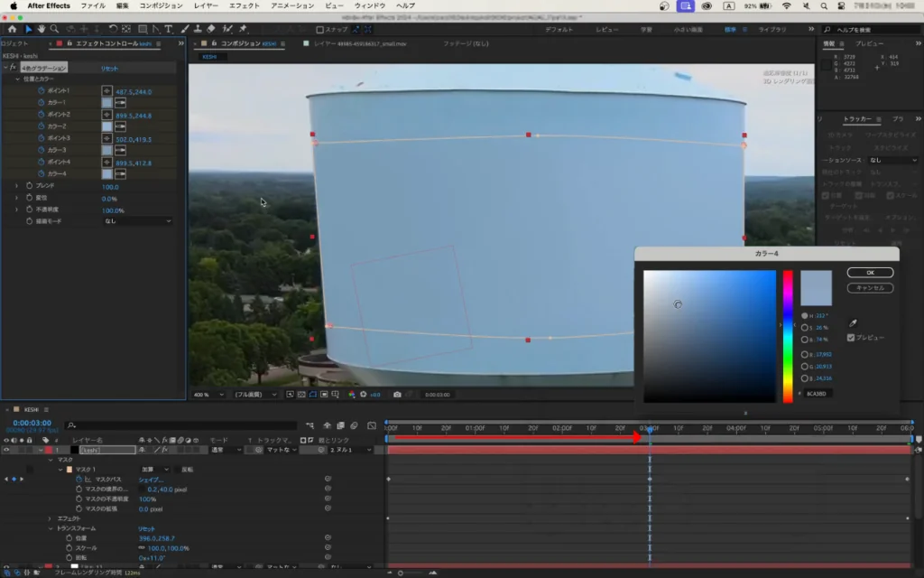Open the composition mini-flowchart icon in timeline
This screenshot has width=924, height=578.
coord(310,425)
